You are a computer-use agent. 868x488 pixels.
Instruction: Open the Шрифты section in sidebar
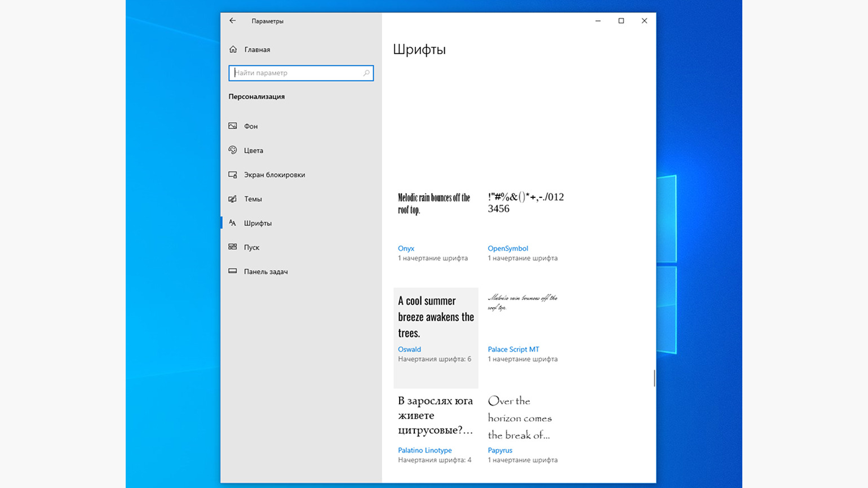coord(258,223)
